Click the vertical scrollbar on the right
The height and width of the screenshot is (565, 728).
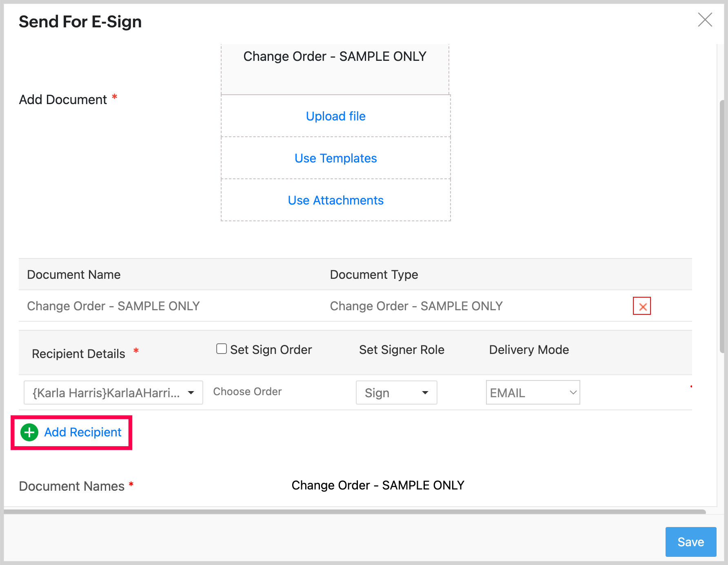(722, 225)
